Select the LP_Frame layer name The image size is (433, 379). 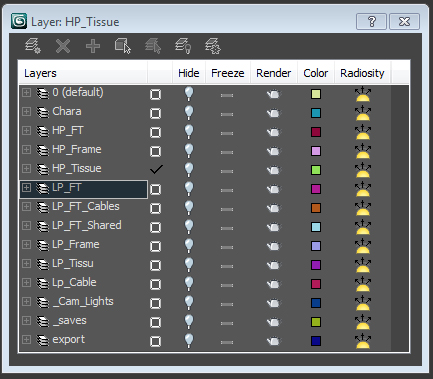[76, 244]
